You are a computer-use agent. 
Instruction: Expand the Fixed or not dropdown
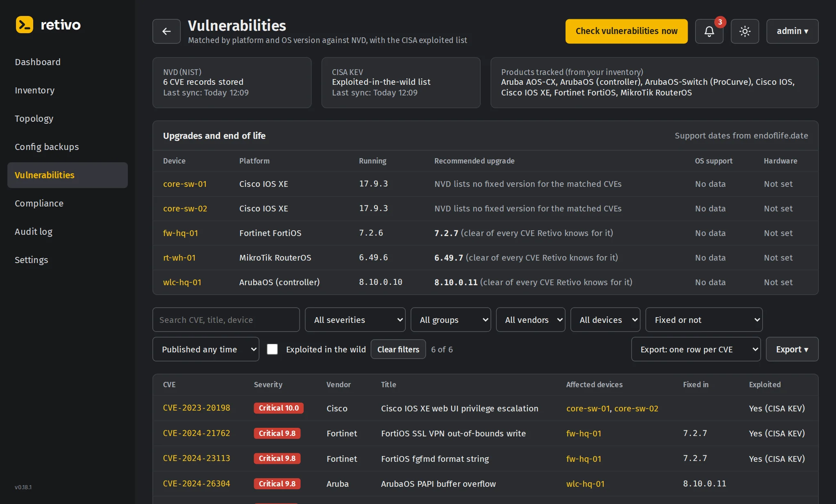tap(704, 320)
